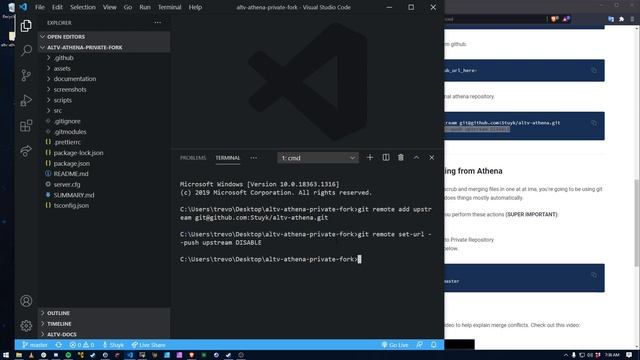Open the Windows Start button
This screenshot has width=640, height=360.
pos(6,355)
